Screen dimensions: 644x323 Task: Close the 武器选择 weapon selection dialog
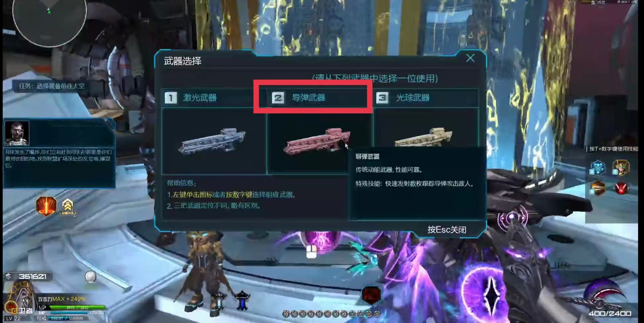click(x=470, y=58)
